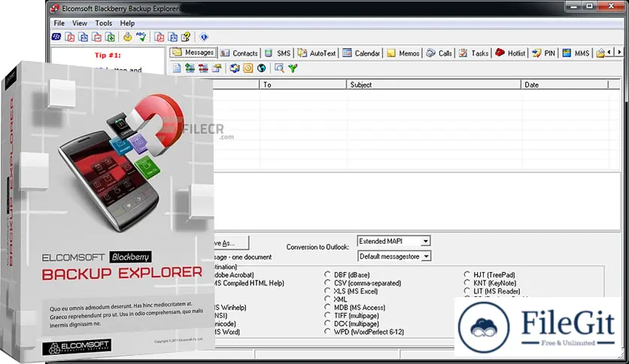Open the Tools menu
629x364 pixels.
[104, 23]
